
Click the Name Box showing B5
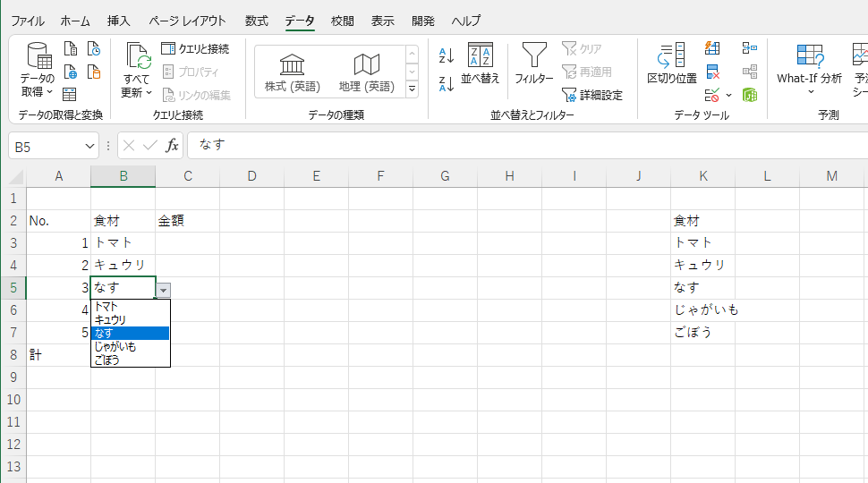point(47,147)
